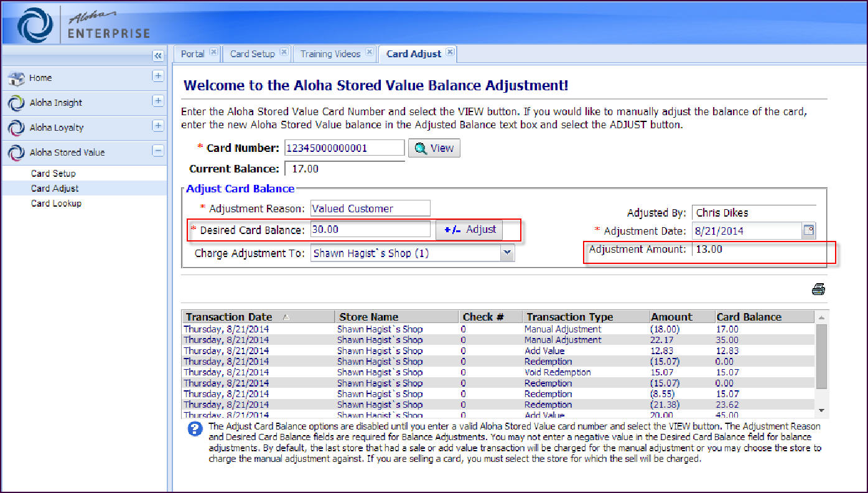This screenshot has height=493, width=868.
Task: Click the Transaction Type column header
Action: pos(585,317)
